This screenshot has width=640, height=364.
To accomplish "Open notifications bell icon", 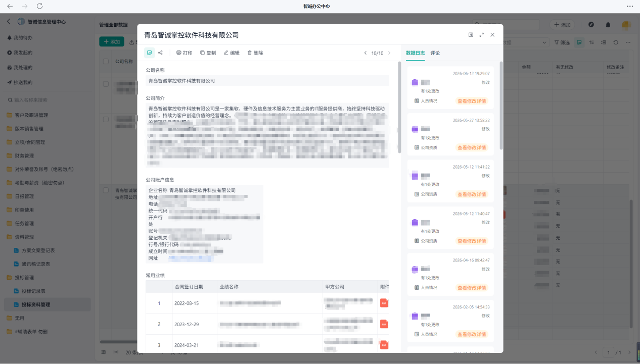I will [x=608, y=25].
